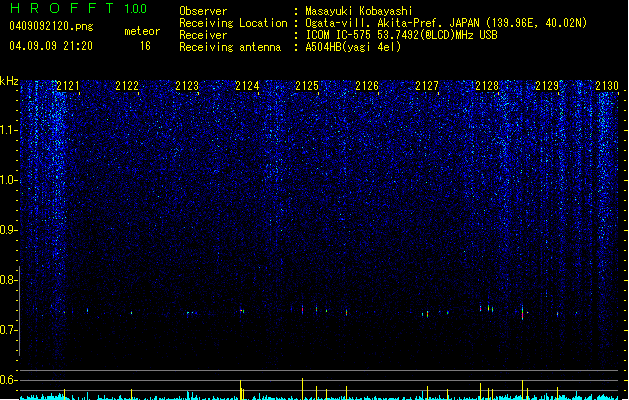Select A504HB(yagi 4el) antenna text
This screenshot has height=400, width=629.
click(x=353, y=47)
